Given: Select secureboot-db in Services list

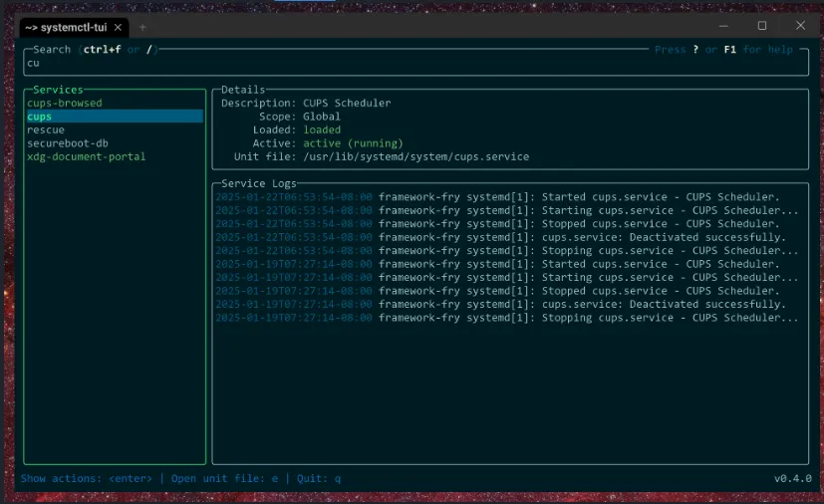Looking at the screenshot, I should (x=67, y=143).
